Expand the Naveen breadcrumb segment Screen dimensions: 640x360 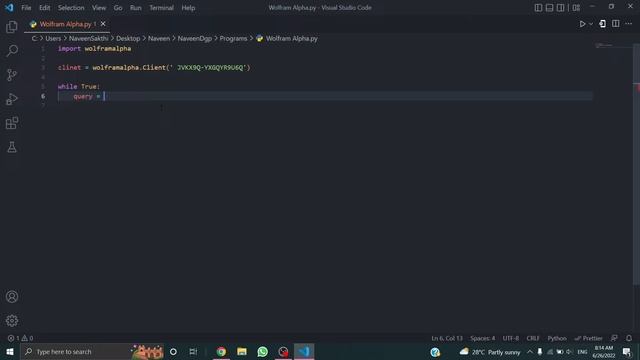tap(159, 38)
